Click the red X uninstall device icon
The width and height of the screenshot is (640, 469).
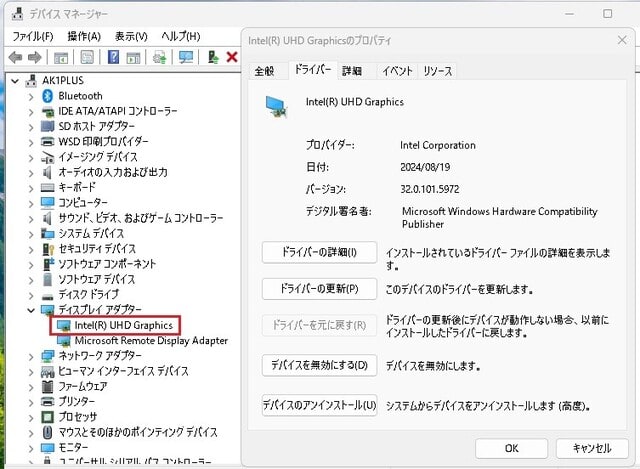tap(232, 57)
